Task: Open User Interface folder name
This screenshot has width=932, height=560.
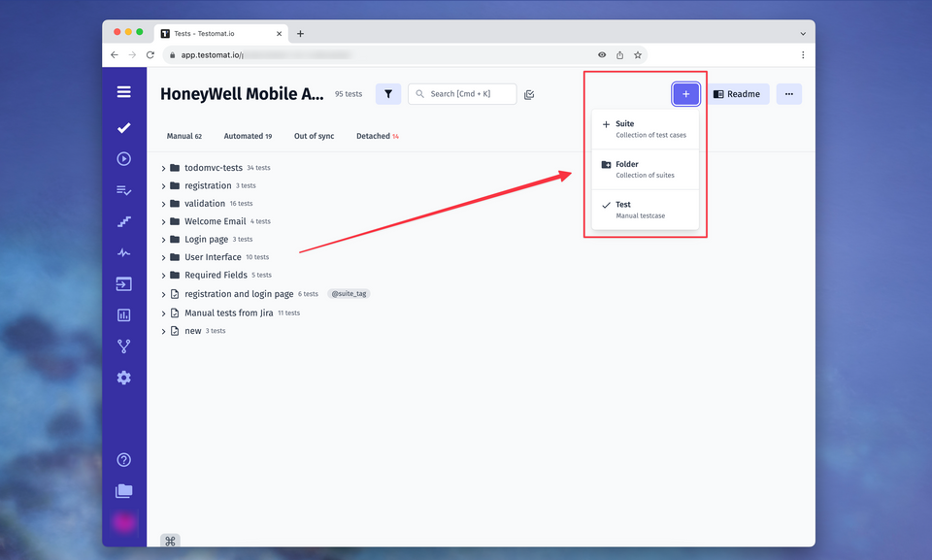Action: (x=213, y=257)
